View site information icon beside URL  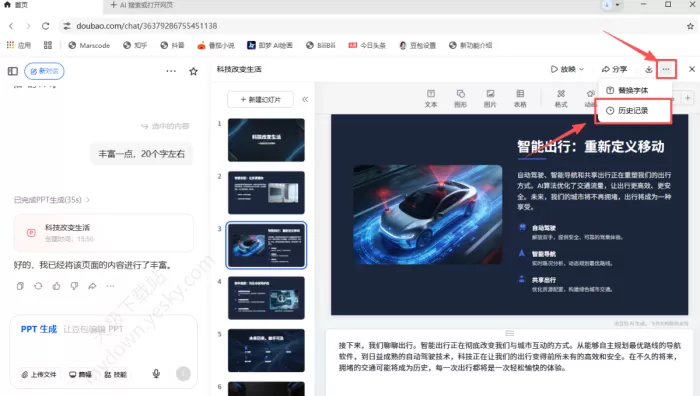tap(67, 26)
